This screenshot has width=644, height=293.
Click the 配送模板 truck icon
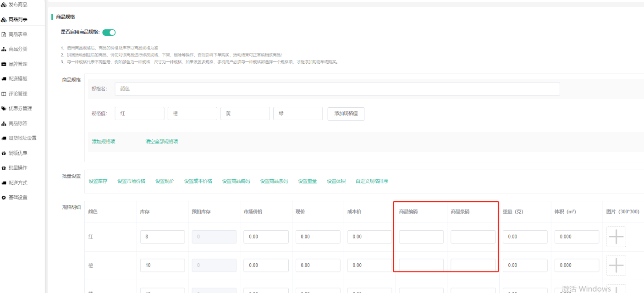(4, 79)
